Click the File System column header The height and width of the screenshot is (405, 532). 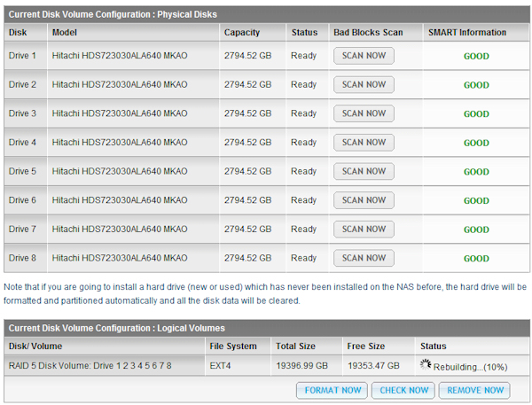click(x=233, y=347)
